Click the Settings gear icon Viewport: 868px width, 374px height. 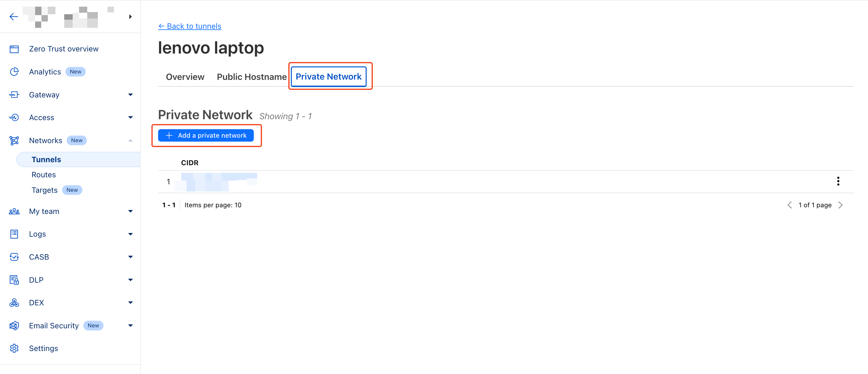coord(14,348)
